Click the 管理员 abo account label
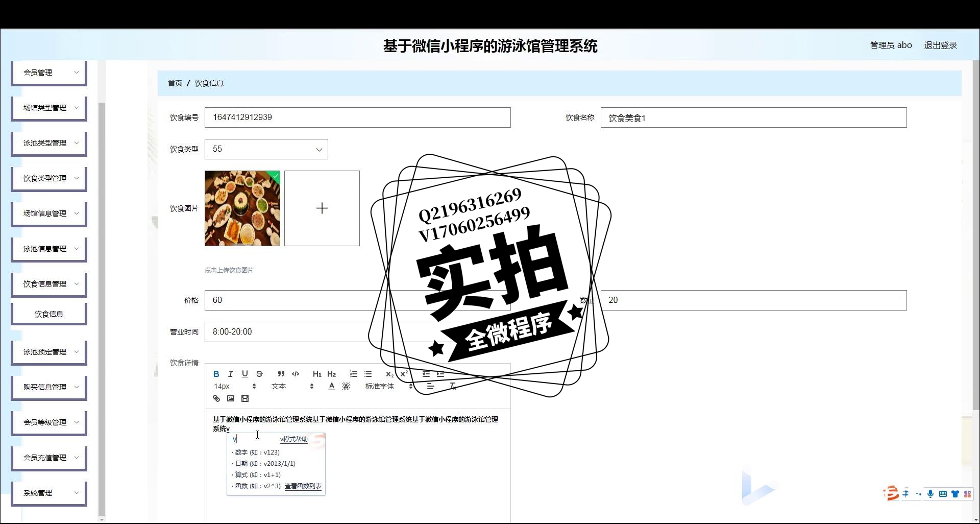Screen dimensions: 980x524 pos(891,45)
